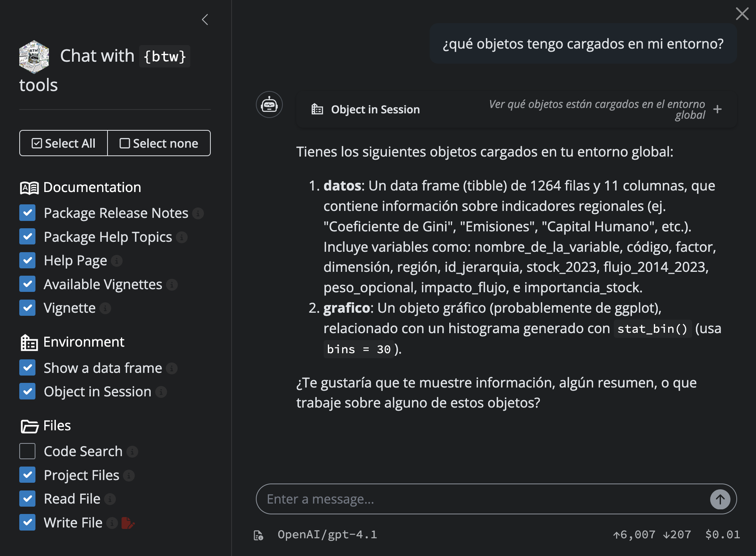756x556 pixels.
Task: Click the red edit icon beside Write File
Action: pyautogui.click(x=128, y=523)
